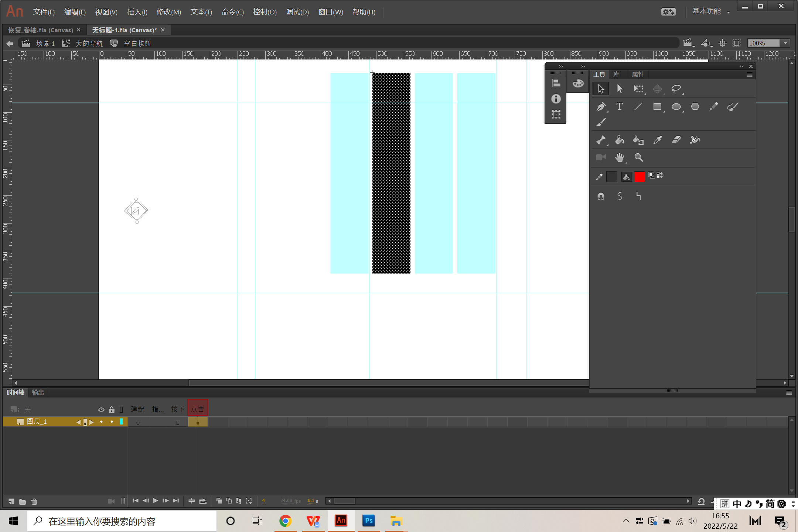Open the 修改(M) menu

pos(168,12)
